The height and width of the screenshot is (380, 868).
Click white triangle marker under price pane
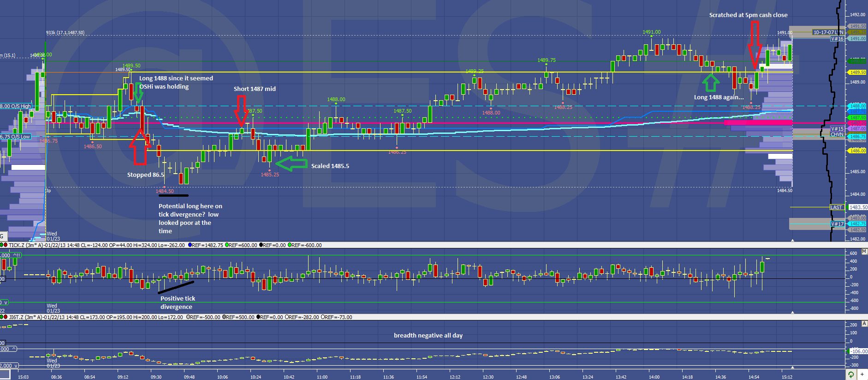pos(793,240)
